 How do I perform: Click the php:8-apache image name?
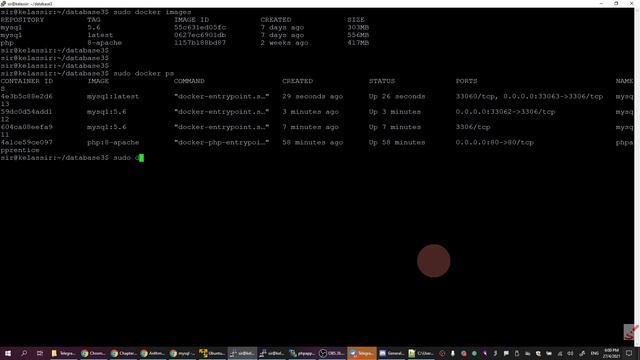pos(113,142)
